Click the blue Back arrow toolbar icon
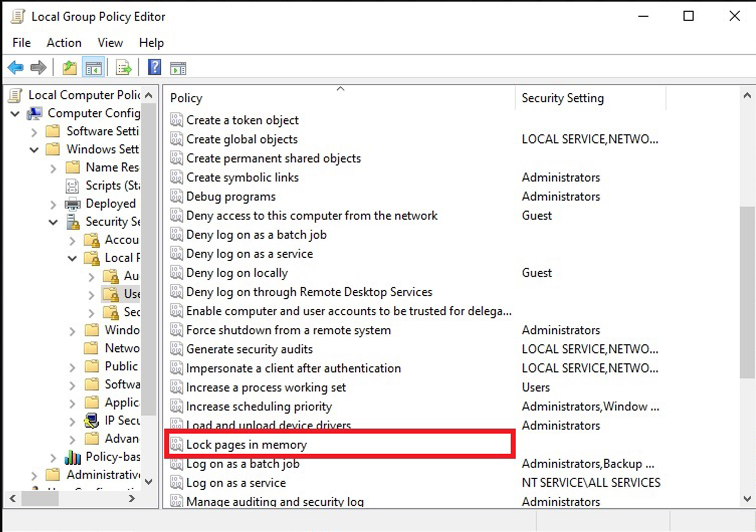This screenshot has height=532, width=756. pos(15,68)
